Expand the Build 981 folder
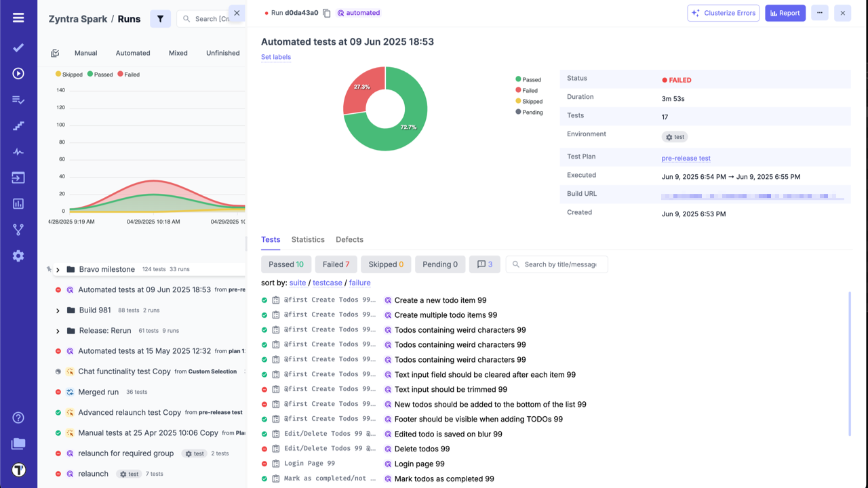 coord(58,310)
